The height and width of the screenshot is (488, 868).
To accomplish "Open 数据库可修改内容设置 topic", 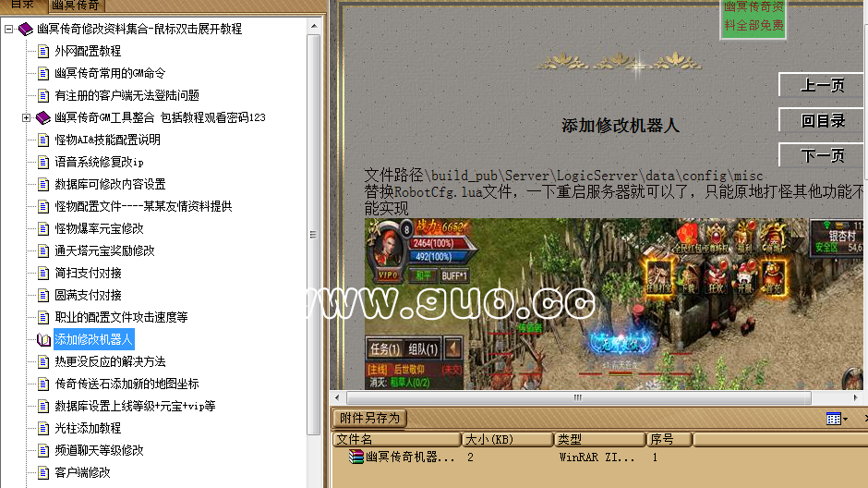I will tap(110, 185).
